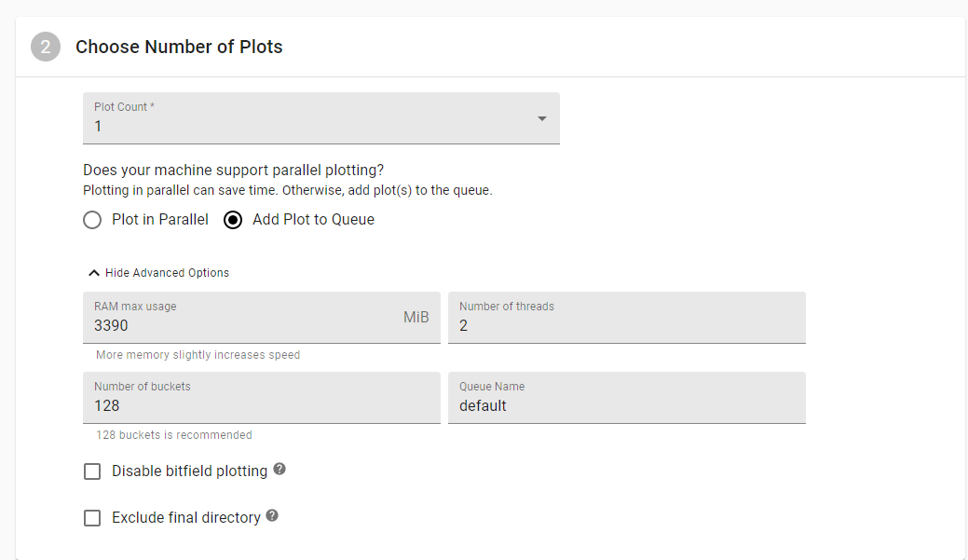Click into the Number of threads field
The width and height of the screenshot is (968, 560).
click(627, 318)
